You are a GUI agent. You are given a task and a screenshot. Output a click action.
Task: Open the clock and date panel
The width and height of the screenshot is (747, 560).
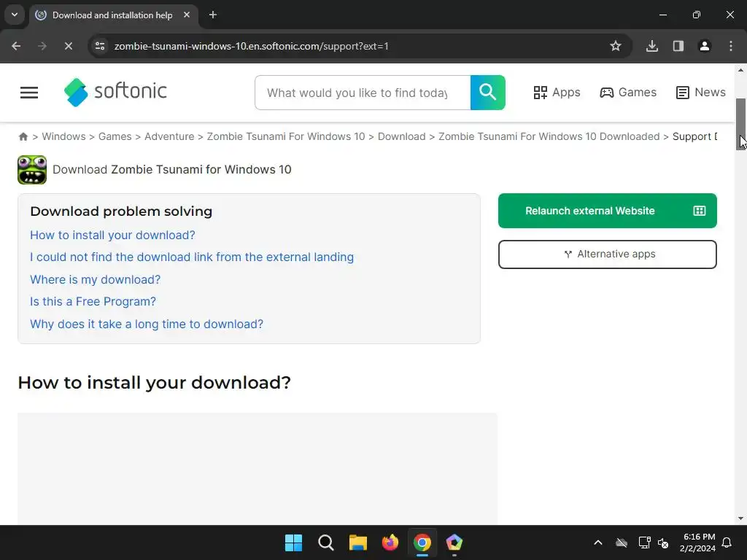coord(697,542)
